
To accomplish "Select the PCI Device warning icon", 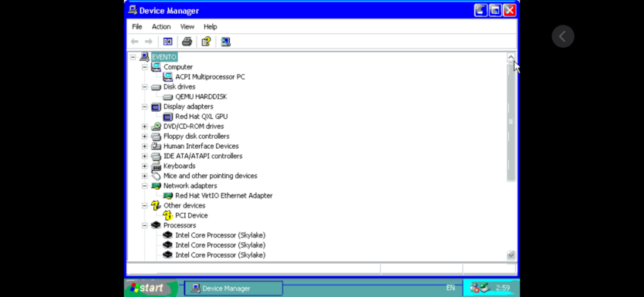I will (x=167, y=215).
